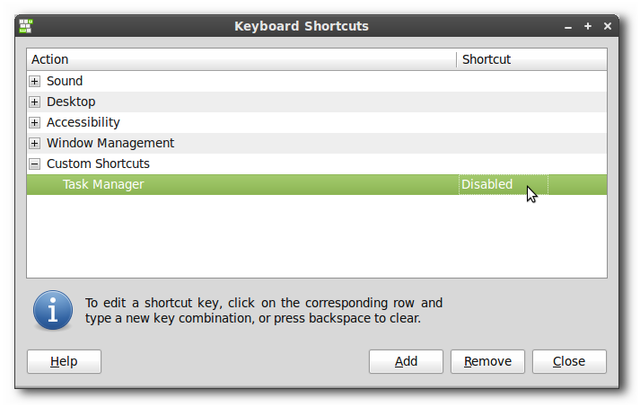
Task: Click the Keyboard Shortcuts window icon in the titlebar
Action: [x=26, y=26]
